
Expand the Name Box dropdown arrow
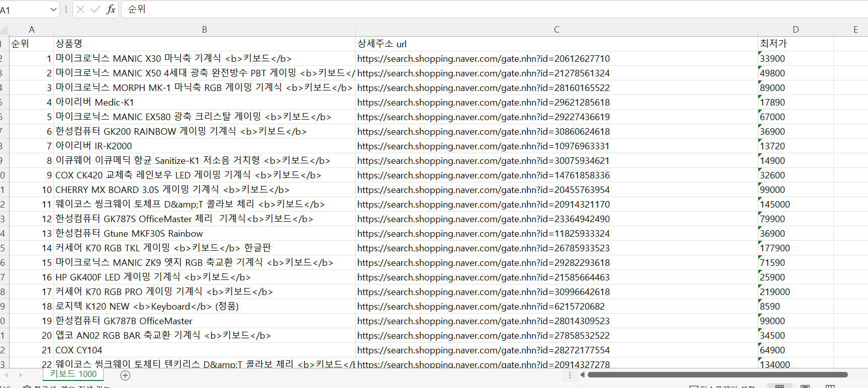click(x=53, y=10)
